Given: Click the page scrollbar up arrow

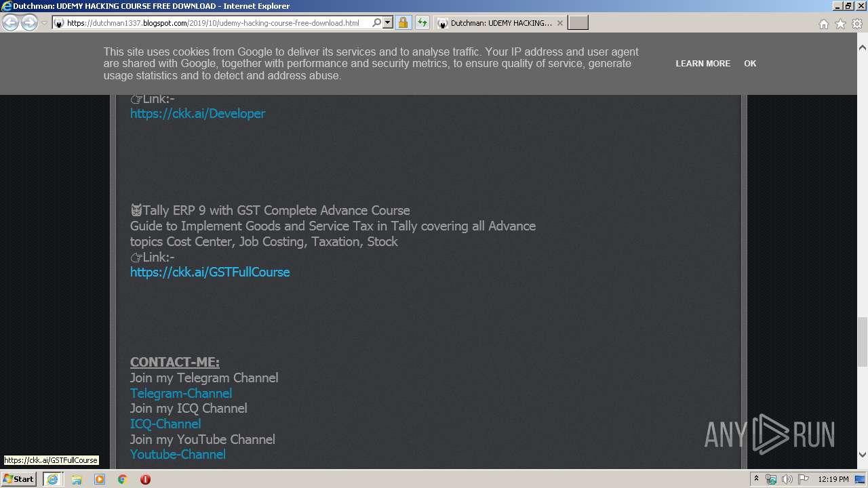Looking at the screenshot, I should pyautogui.click(x=863, y=48).
